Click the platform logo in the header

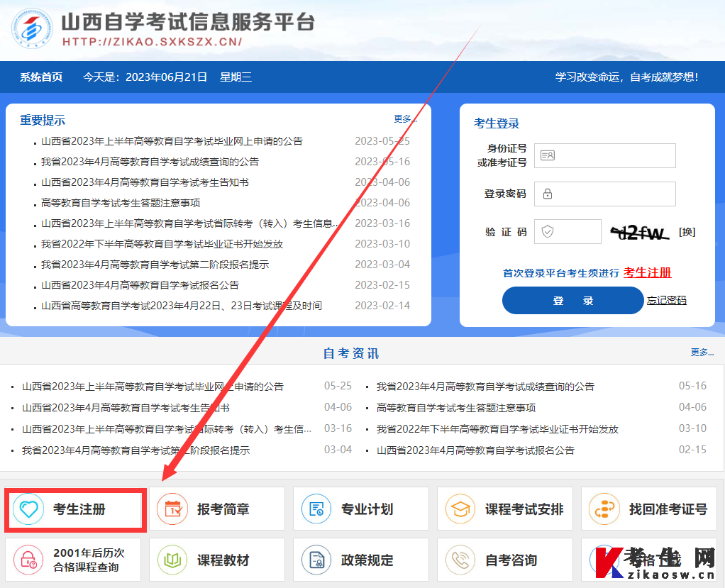tap(32, 28)
